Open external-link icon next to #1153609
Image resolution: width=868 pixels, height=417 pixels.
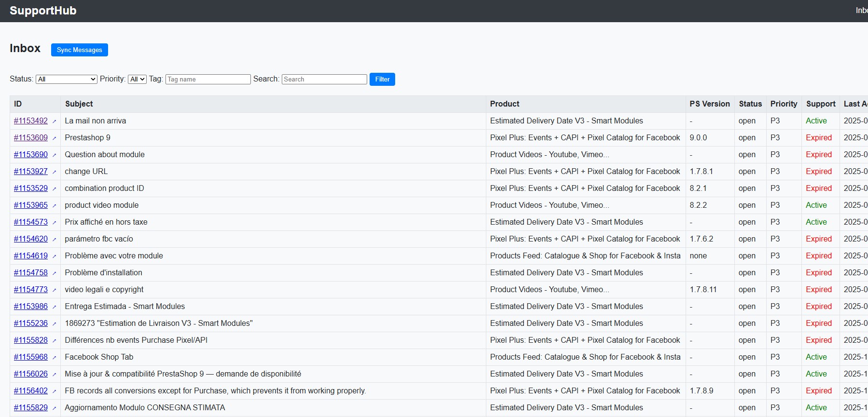(x=54, y=138)
